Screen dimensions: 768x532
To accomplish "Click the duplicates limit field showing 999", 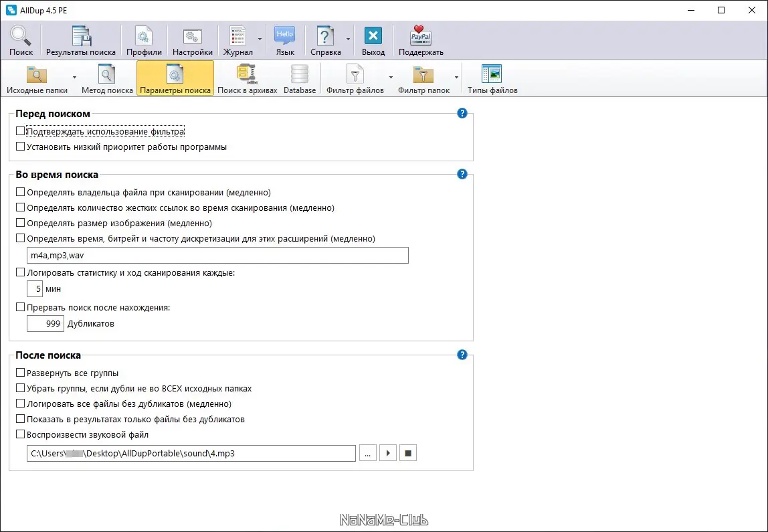I will [x=45, y=324].
